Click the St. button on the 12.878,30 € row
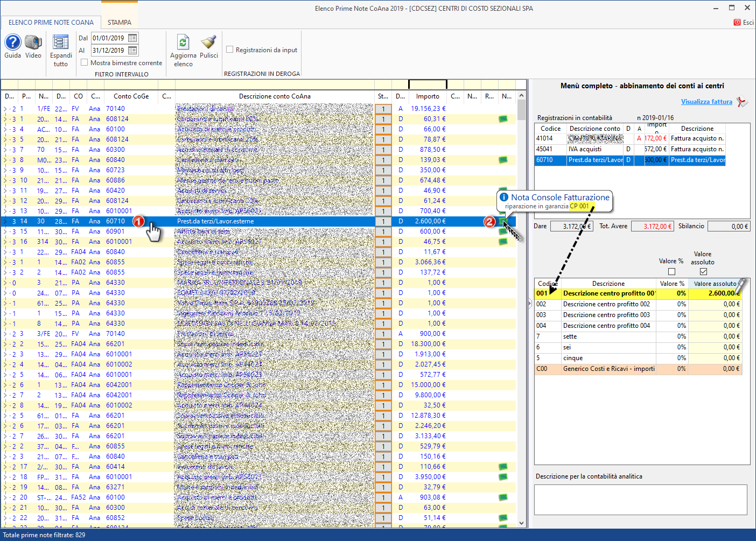The image size is (756, 541). tap(383, 416)
